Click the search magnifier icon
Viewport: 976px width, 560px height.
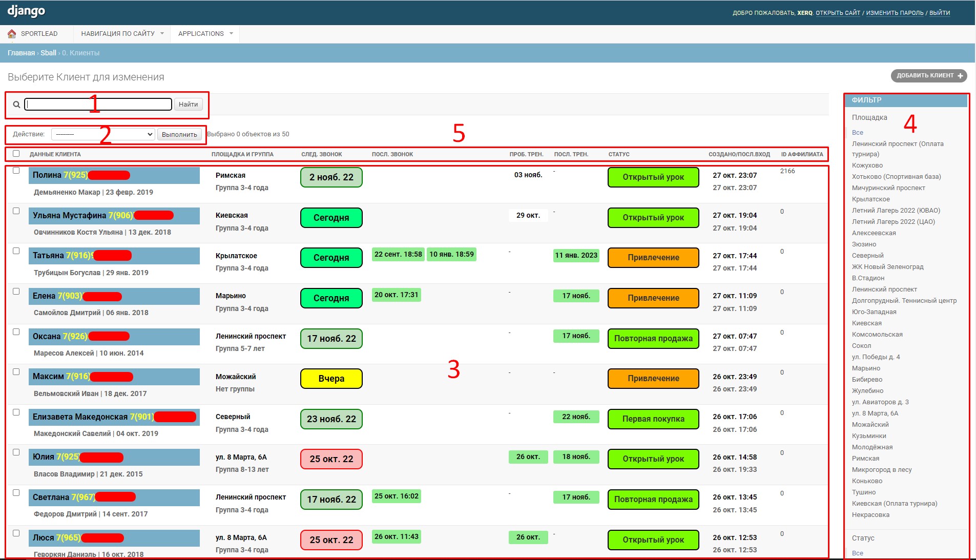coord(16,105)
